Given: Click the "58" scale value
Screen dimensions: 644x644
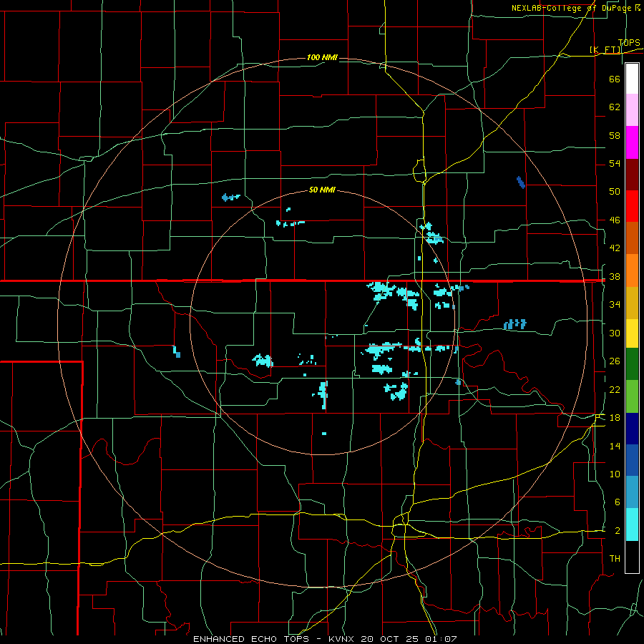Looking at the screenshot, I should pos(615,135).
